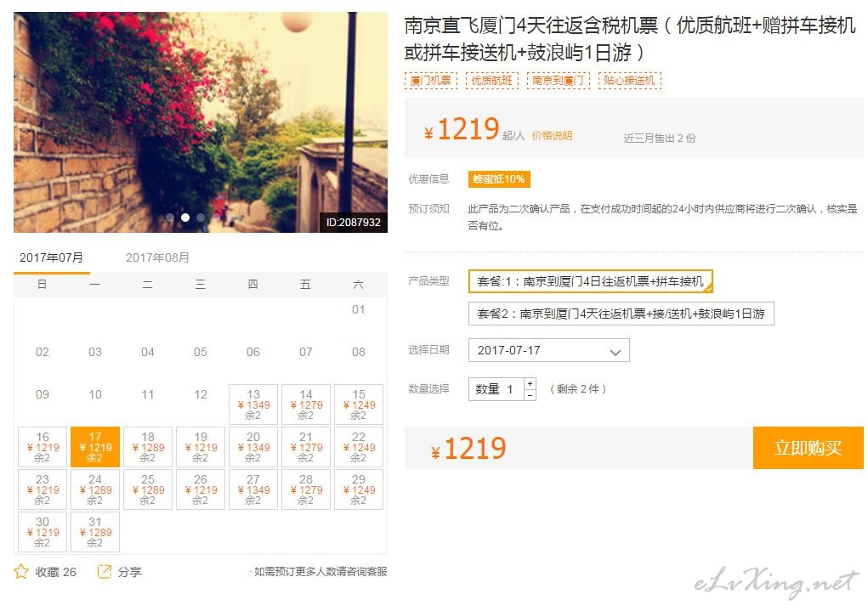Click the 立即购买 buy button
868x611 pixels.
pos(808,448)
